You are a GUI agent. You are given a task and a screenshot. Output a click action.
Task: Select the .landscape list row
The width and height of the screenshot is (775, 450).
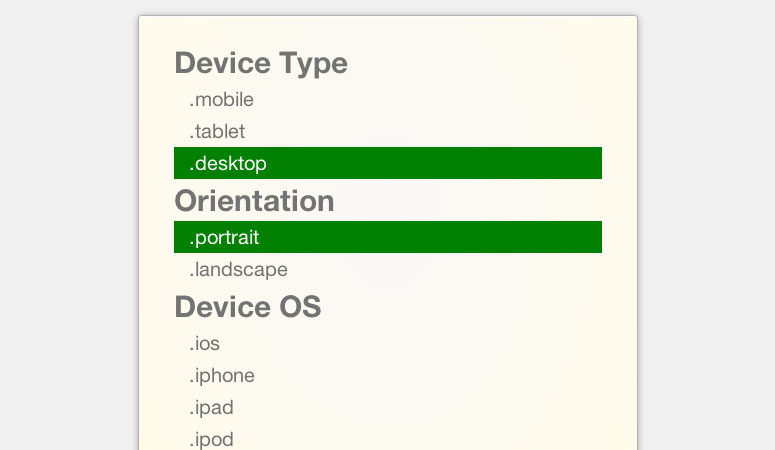click(x=388, y=269)
